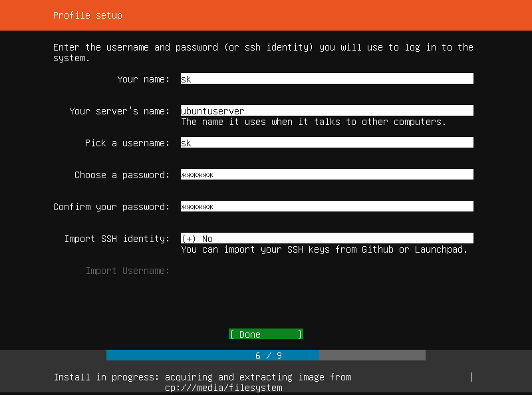The width and height of the screenshot is (532, 395).
Task: Click the greyed 'Import Username:' label
Action: click(127, 271)
